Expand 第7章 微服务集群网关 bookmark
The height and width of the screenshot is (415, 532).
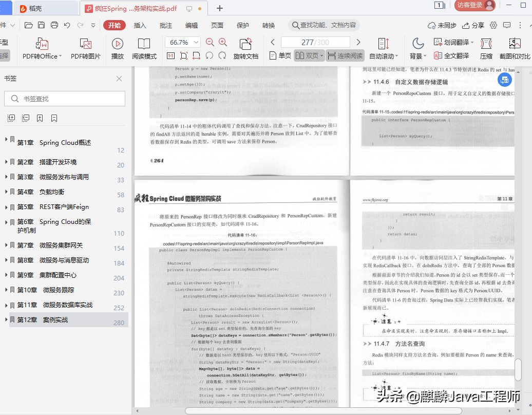coord(6,245)
